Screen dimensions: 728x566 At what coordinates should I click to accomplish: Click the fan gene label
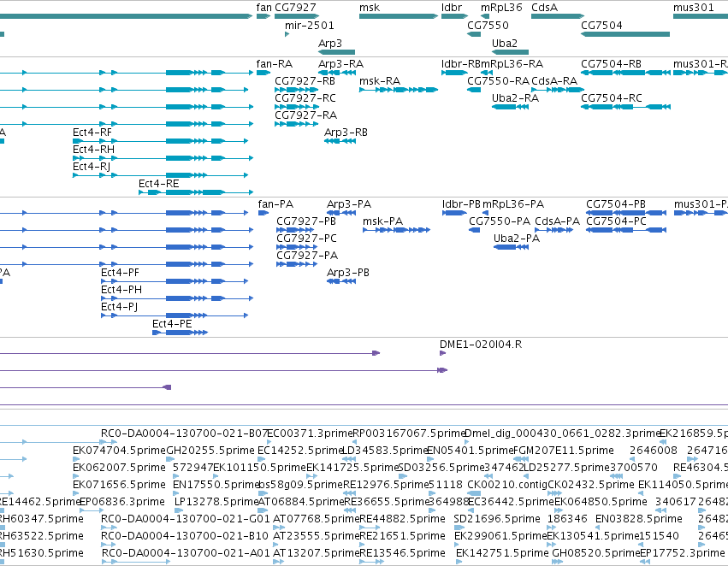(263, 8)
